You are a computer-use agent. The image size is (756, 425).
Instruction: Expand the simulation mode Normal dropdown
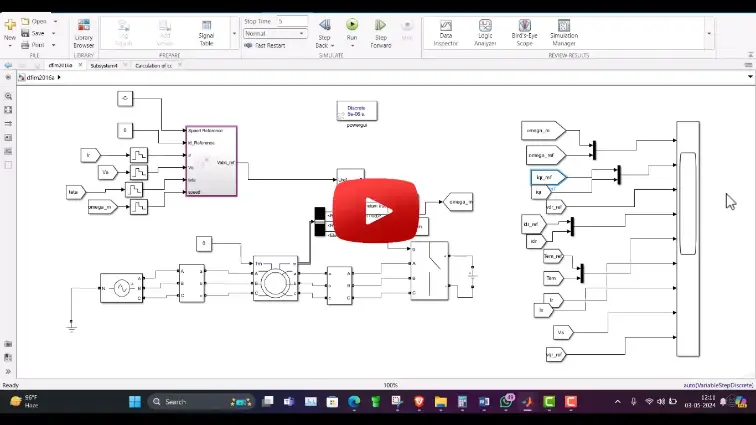276,33
